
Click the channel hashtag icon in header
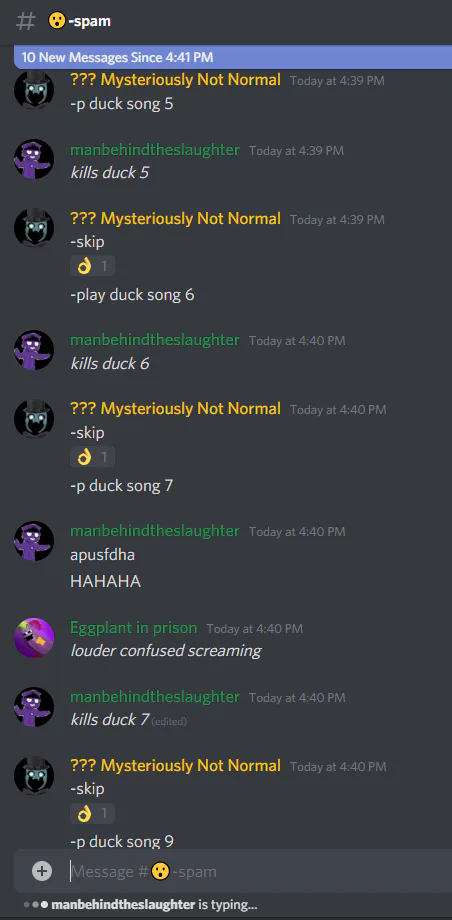(25, 22)
